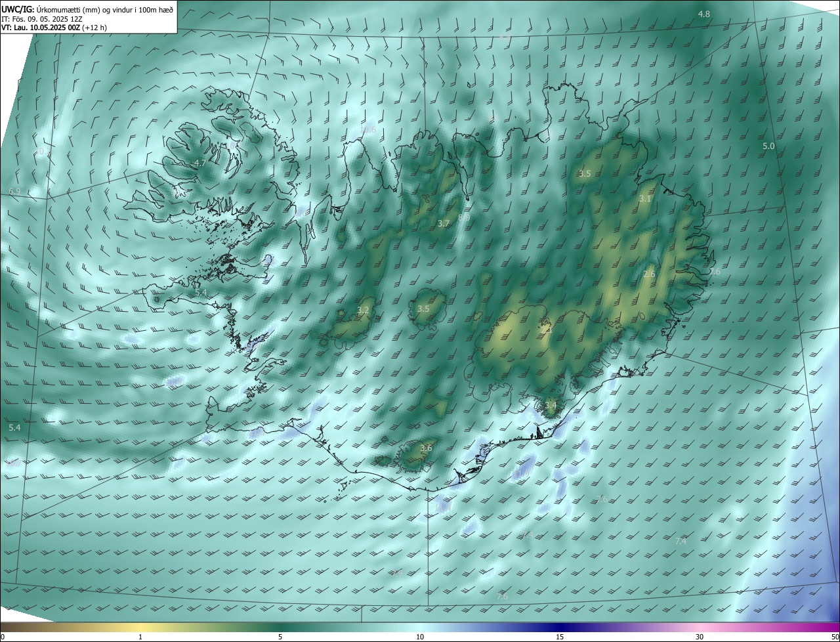Click the title line starting with 'UWC/IG: Úrkomumætti (mm)'
The image size is (840, 642).
tap(87, 9)
